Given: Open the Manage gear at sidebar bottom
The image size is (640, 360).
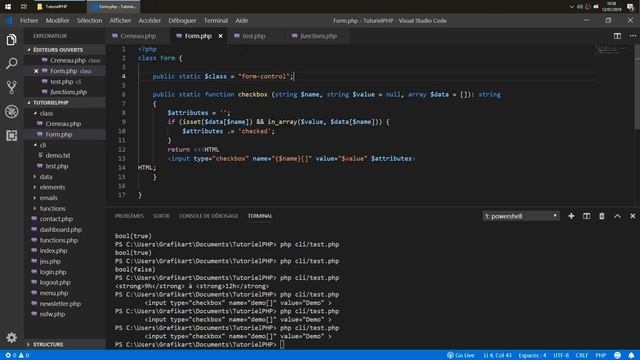Looking at the screenshot, I should (x=11, y=338).
